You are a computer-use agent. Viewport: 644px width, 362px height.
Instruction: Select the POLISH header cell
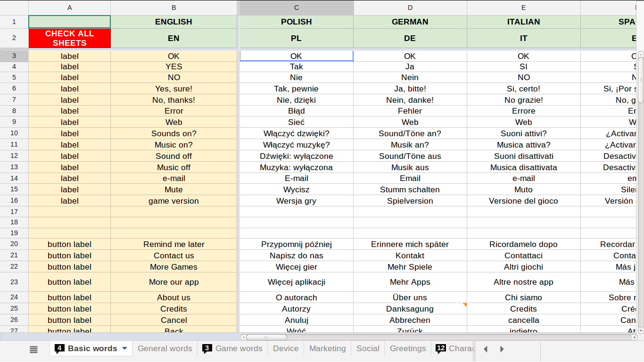click(297, 22)
